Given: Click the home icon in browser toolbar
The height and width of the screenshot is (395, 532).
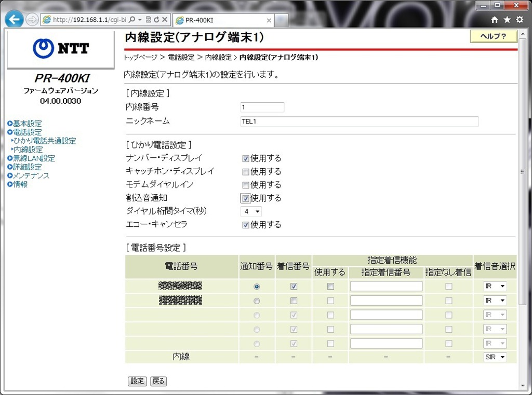Looking at the screenshot, I should pyautogui.click(x=495, y=20).
